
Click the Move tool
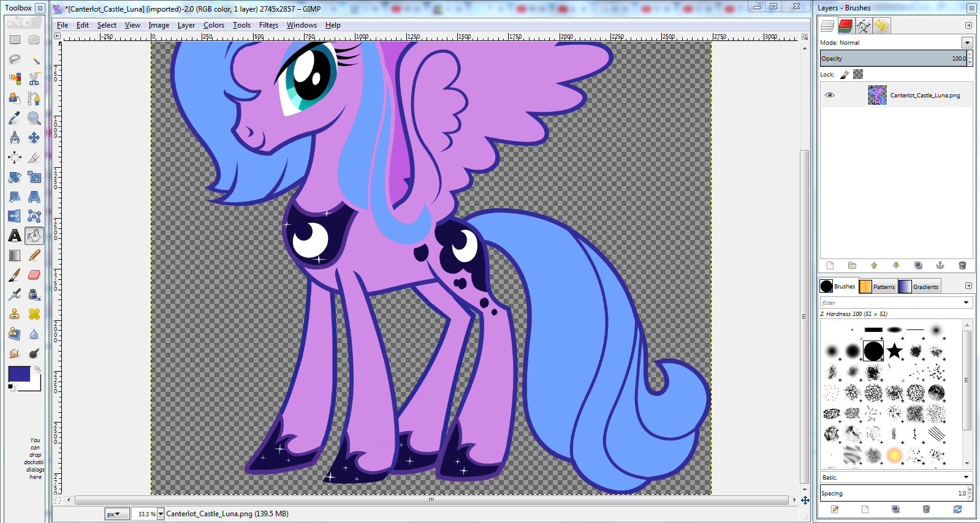34,138
